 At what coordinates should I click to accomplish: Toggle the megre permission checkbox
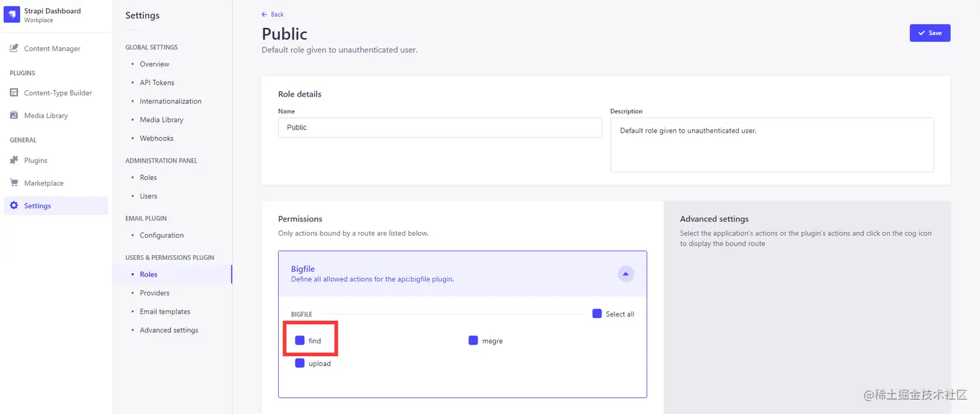coord(473,340)
